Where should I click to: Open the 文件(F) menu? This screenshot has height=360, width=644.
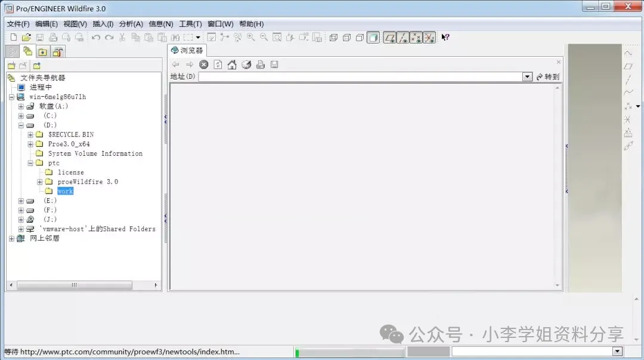pyautogui.click(x=18, y=24)
